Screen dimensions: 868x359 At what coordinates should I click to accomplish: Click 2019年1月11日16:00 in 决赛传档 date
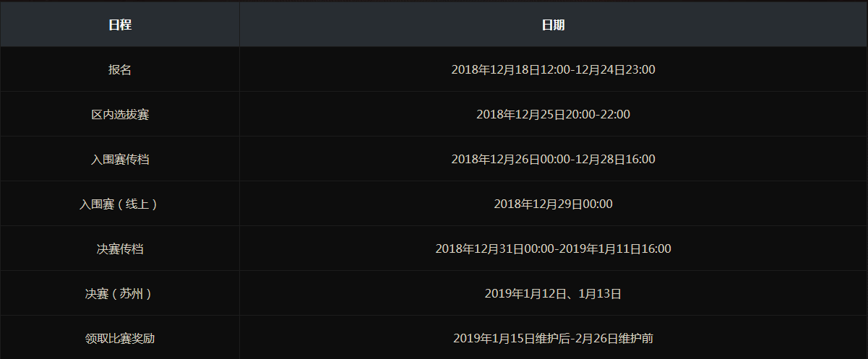tap(616, 249)
